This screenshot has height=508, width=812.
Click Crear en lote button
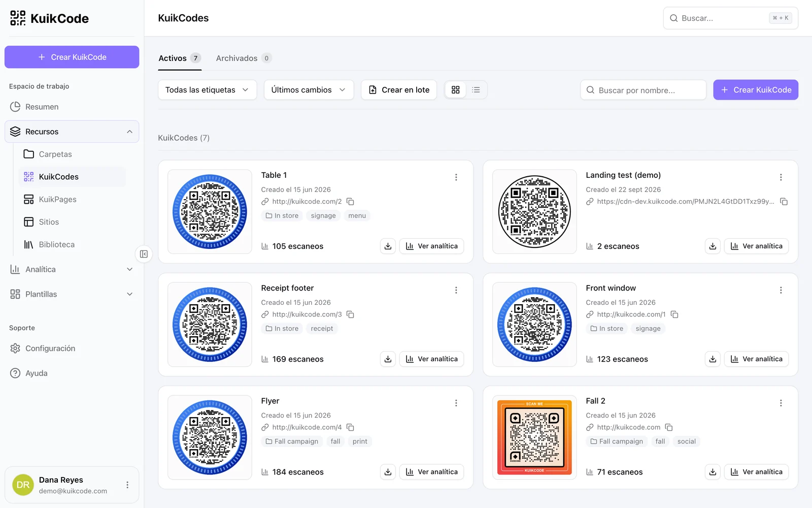point(399,90)
